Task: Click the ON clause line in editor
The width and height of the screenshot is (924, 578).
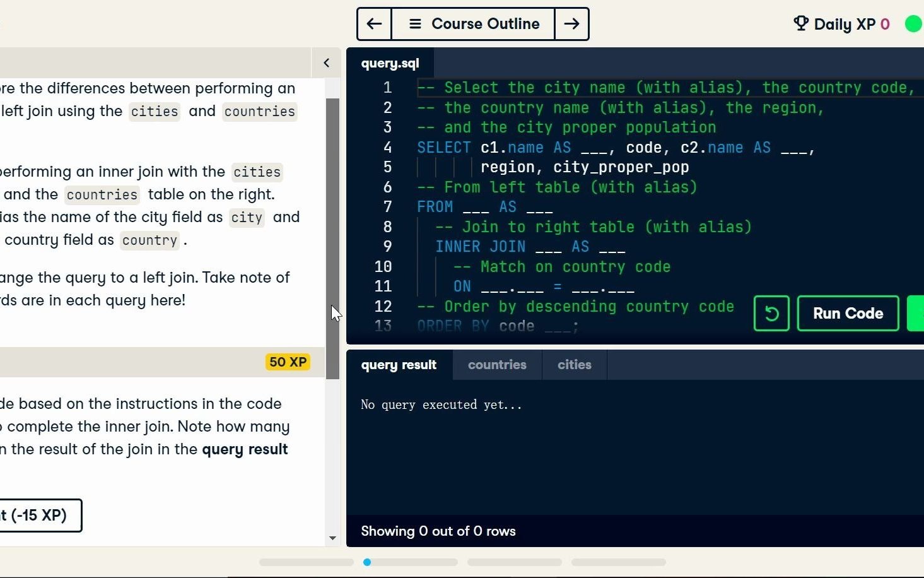Action: 544,286
